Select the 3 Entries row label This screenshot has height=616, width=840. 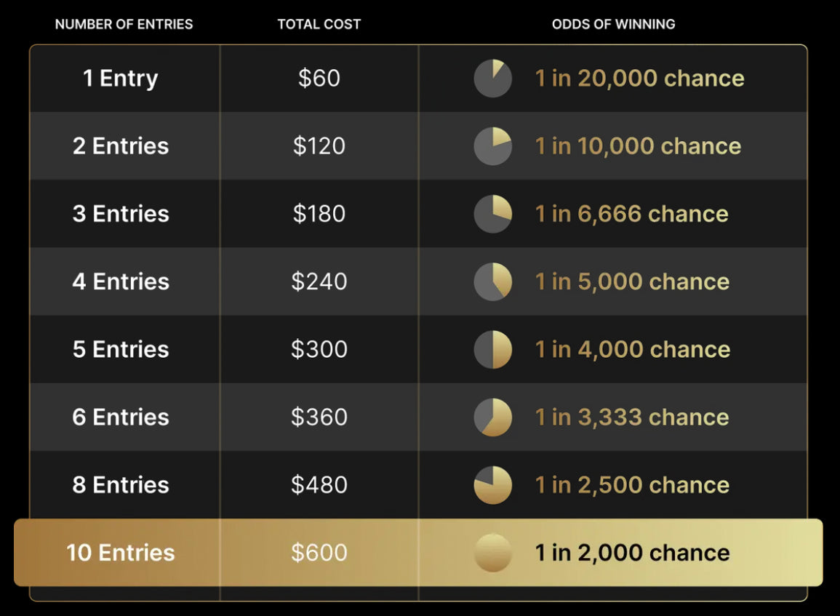pyautogui.click(x=121, y=214)
